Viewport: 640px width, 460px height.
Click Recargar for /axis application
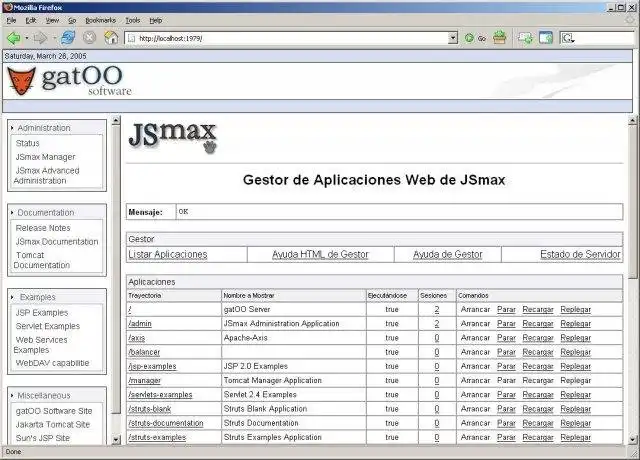[x=538, y=338]
